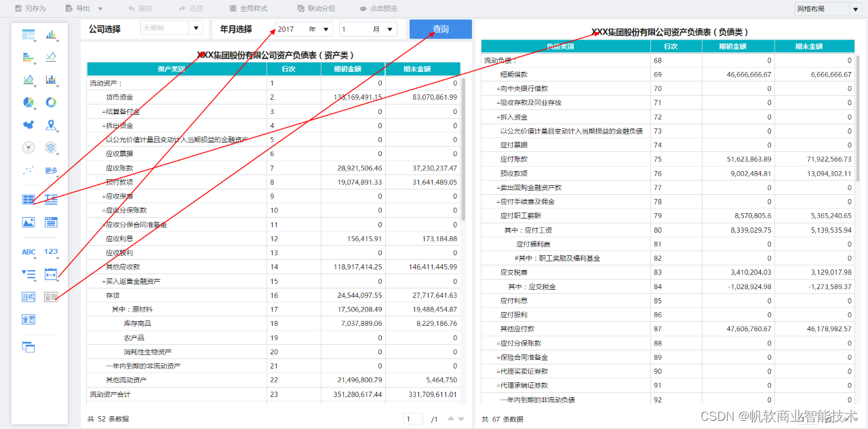
Task: Click the 期末金额 header in asset table
Action: coord(422,69)
